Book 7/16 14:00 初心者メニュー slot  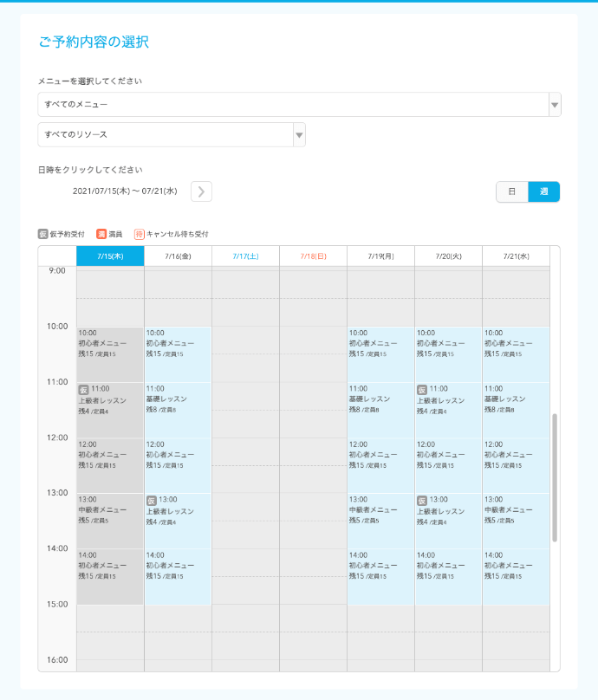178,577
